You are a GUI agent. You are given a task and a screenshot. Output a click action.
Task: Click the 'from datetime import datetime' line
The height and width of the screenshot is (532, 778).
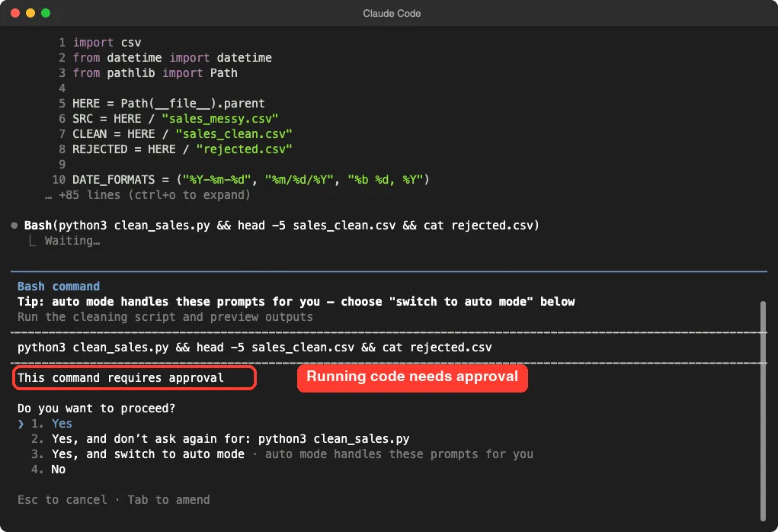[x=172, y=58]
